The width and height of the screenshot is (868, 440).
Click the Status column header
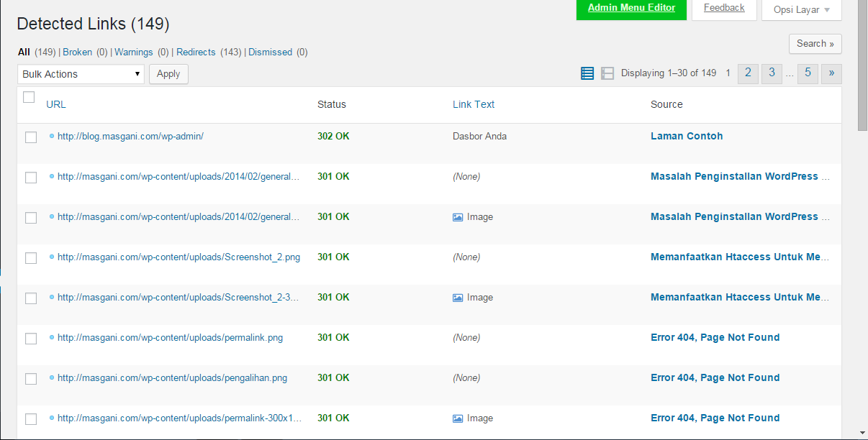pos(332,104)
